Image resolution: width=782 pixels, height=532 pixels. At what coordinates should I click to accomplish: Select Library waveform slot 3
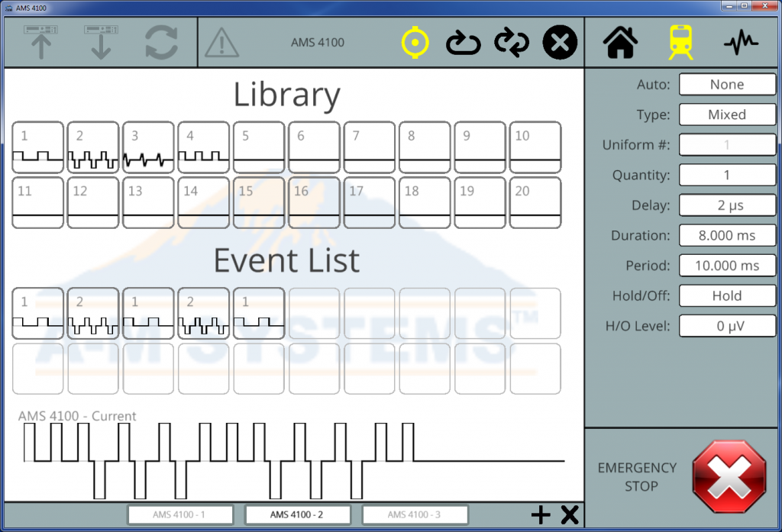(x=148, y=147)
